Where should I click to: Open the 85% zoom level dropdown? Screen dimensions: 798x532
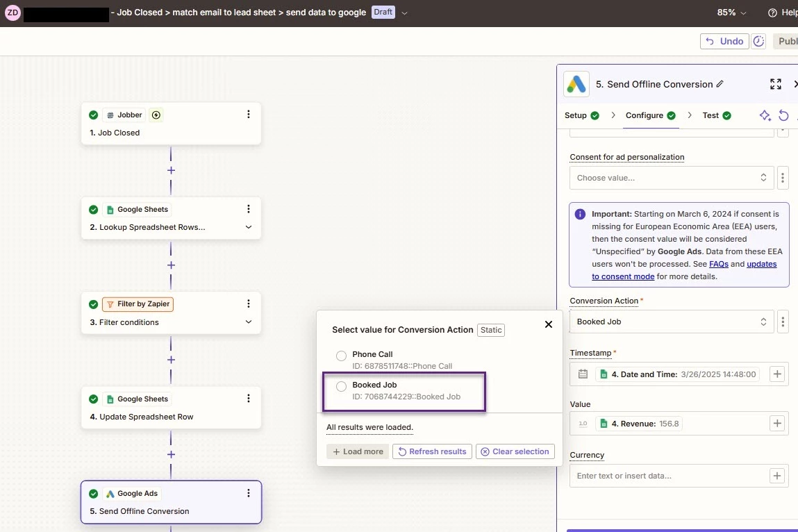(x=732, y=13)
